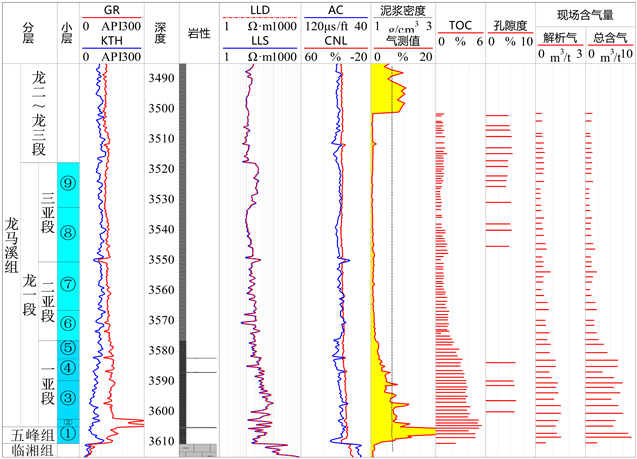Click sublayer ③ in the cyan column
Viewport: 637px width, 459px height.
coord(68,398)
